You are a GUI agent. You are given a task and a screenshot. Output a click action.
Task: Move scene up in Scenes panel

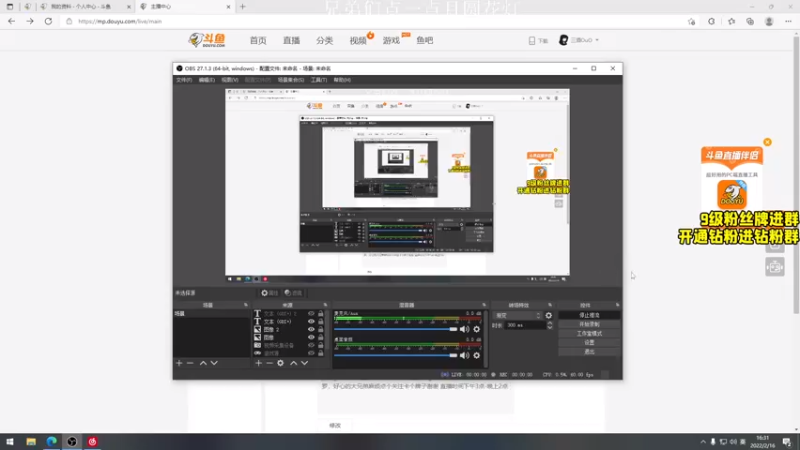pyautogui.click(x=203, y=363)
